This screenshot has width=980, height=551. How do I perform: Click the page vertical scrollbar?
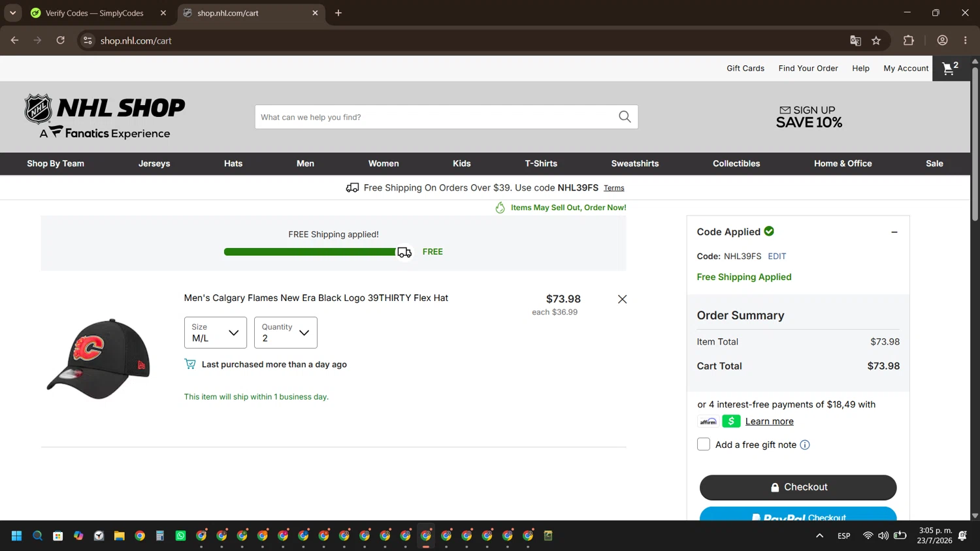tap(975, 144)
